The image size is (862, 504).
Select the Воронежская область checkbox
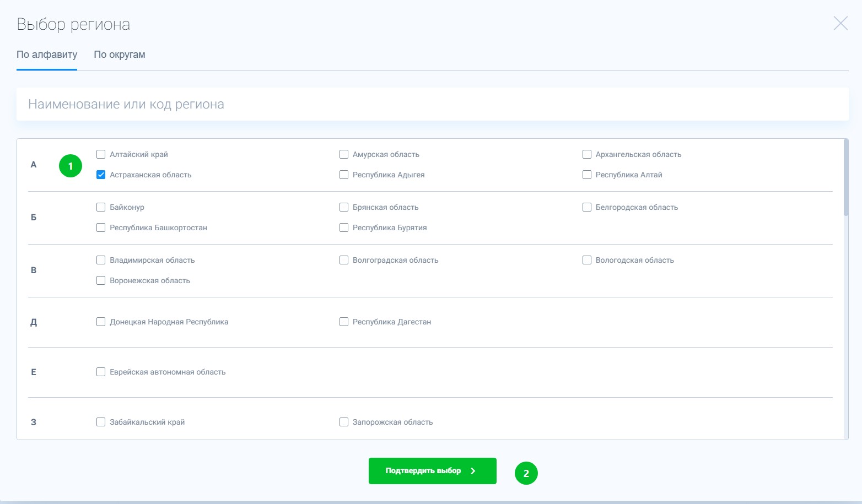point(101,280)
